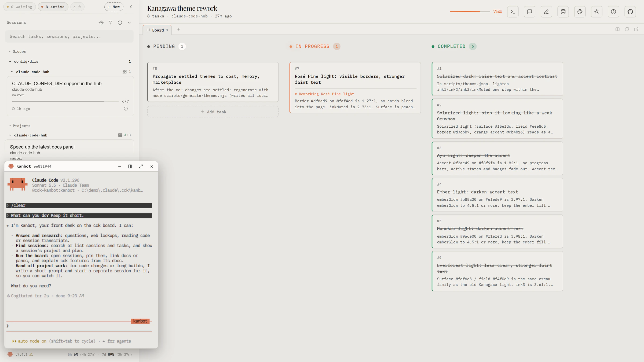
Task: Click the board reload icon at right
Action: [627, 29]
